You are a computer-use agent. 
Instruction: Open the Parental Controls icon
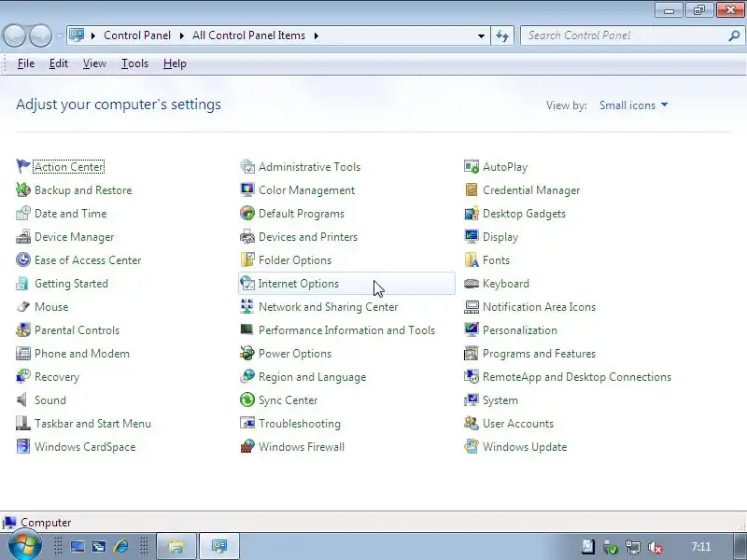(22, 329)
